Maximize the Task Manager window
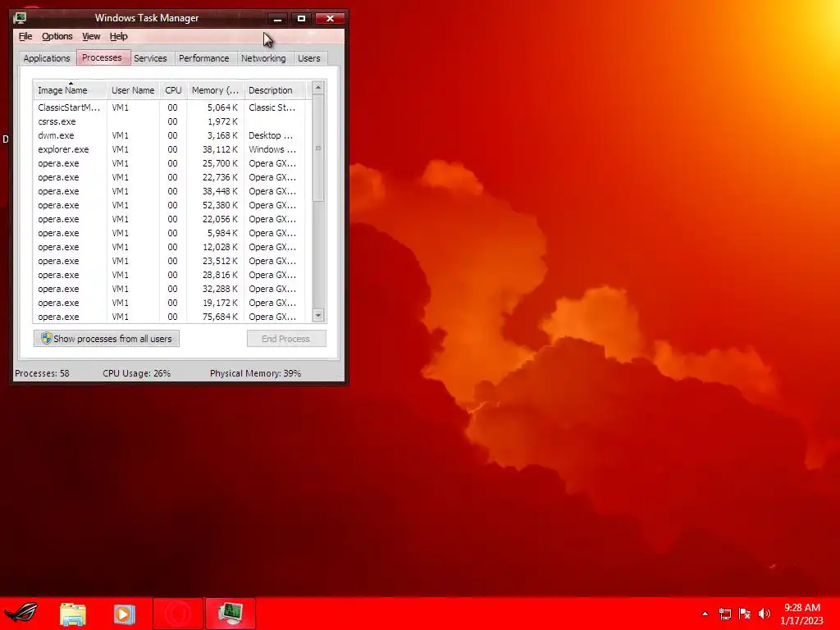Screen dimensions: 840x630 pyautogui.click(x=301, y=18)
